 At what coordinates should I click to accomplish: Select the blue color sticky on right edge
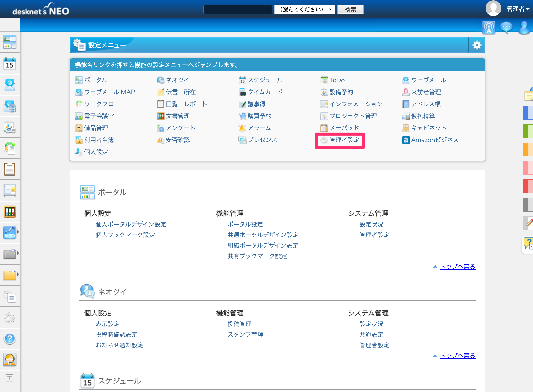[x=528, y=113]
